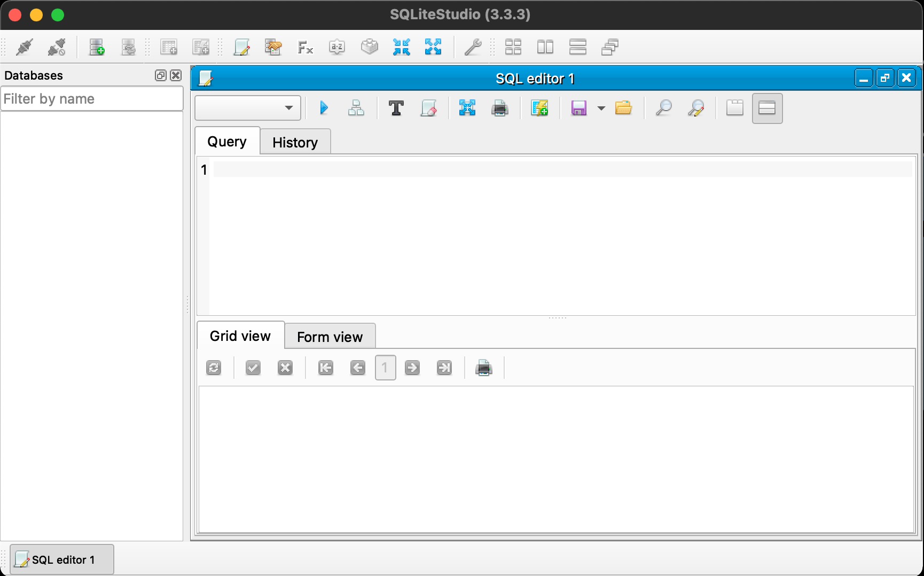
Task: Close the SQL editor 1 subwindow
Action: [906, 79]
